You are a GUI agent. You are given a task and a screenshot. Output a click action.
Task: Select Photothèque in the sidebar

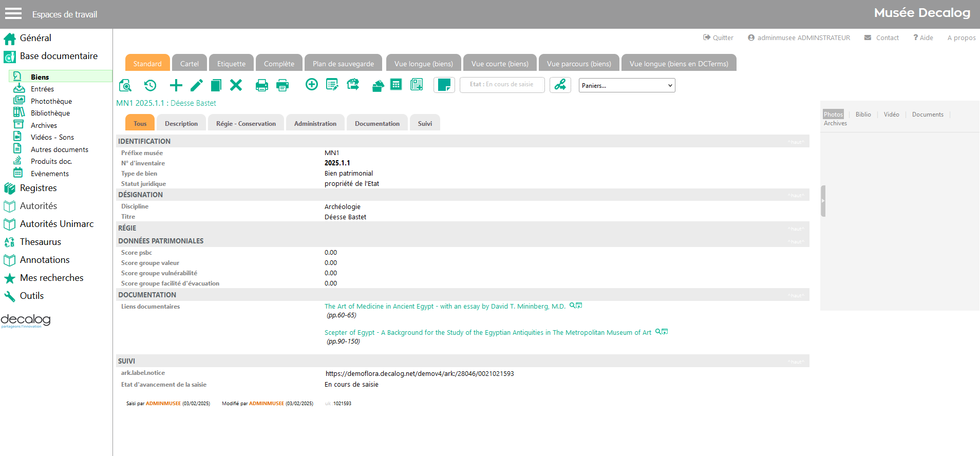(51, 101)
